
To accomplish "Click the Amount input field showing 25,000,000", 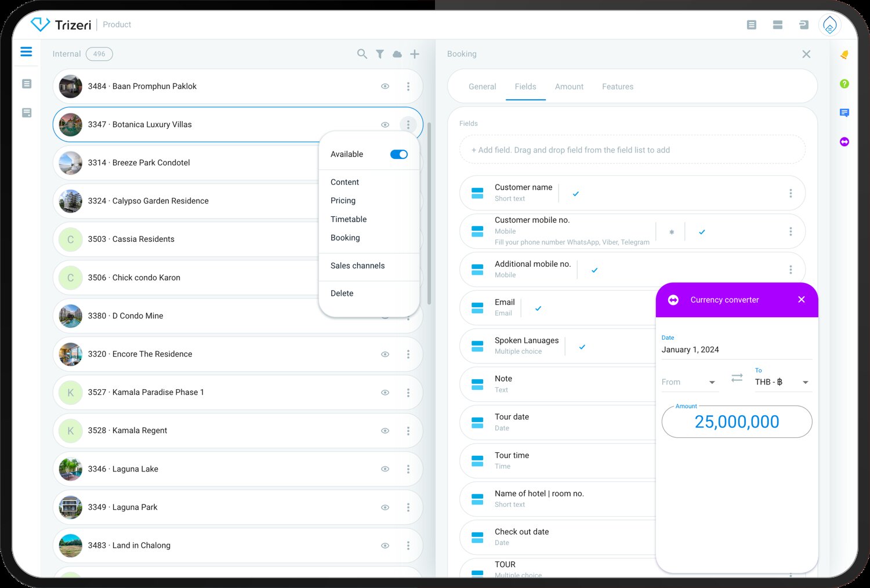I will coord(737,422).
